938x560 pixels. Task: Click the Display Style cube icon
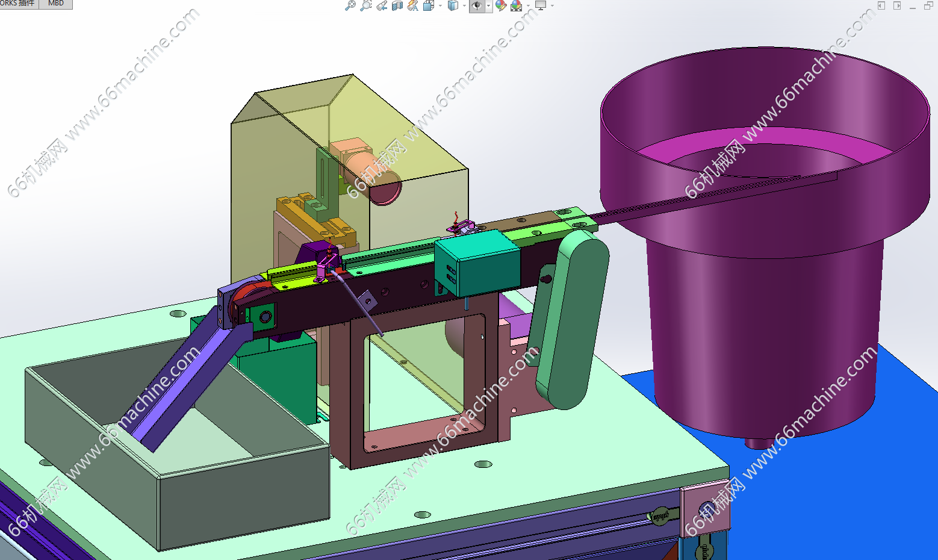click(x=453, y=5)
